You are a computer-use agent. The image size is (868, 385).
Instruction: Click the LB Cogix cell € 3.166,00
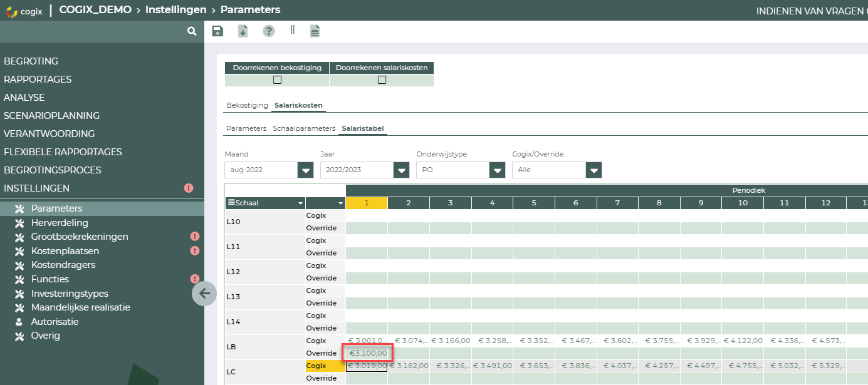pos(451,341)
